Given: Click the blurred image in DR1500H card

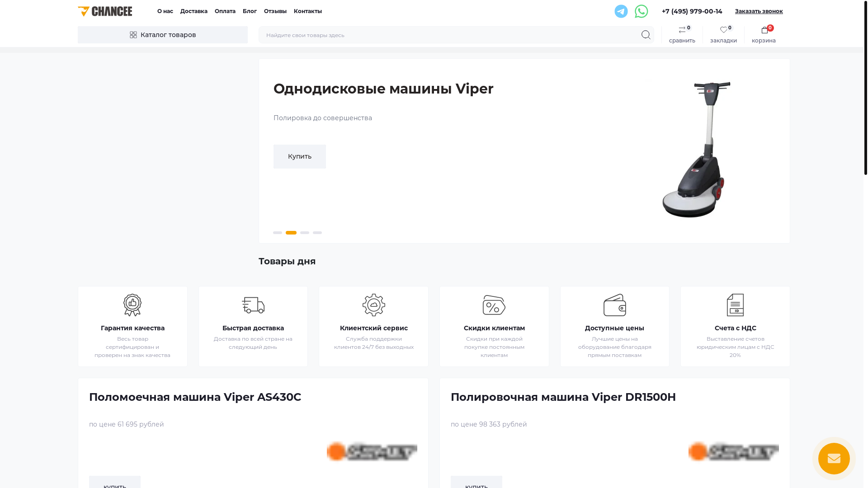Looking at the screenshot, I should [733, 451].
